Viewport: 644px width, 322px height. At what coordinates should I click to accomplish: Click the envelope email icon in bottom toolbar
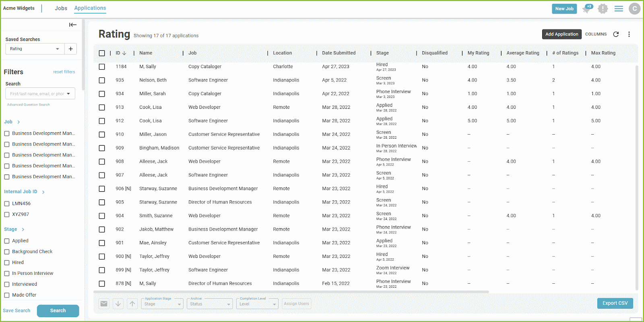point(104,303)
